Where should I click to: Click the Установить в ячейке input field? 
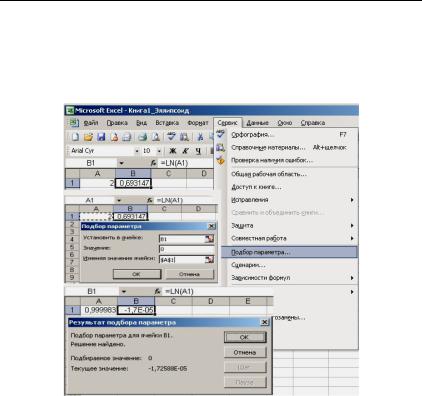187,239
